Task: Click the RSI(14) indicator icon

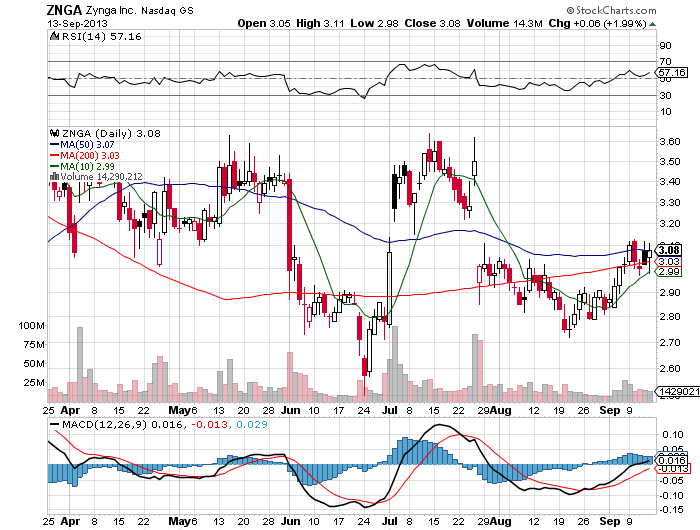Action: [54, 36]
